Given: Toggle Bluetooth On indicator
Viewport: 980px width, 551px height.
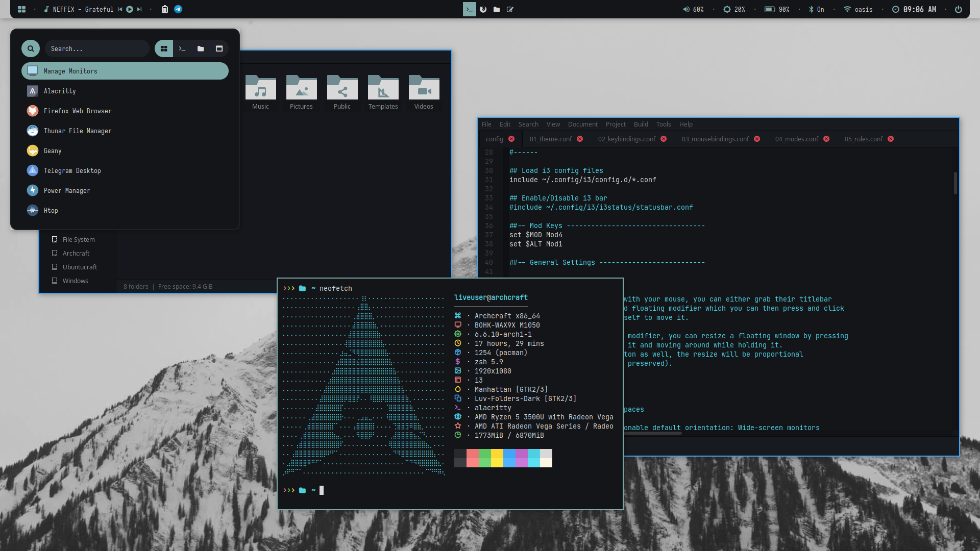Looking at the screenshot, I should tap(816, 9).
